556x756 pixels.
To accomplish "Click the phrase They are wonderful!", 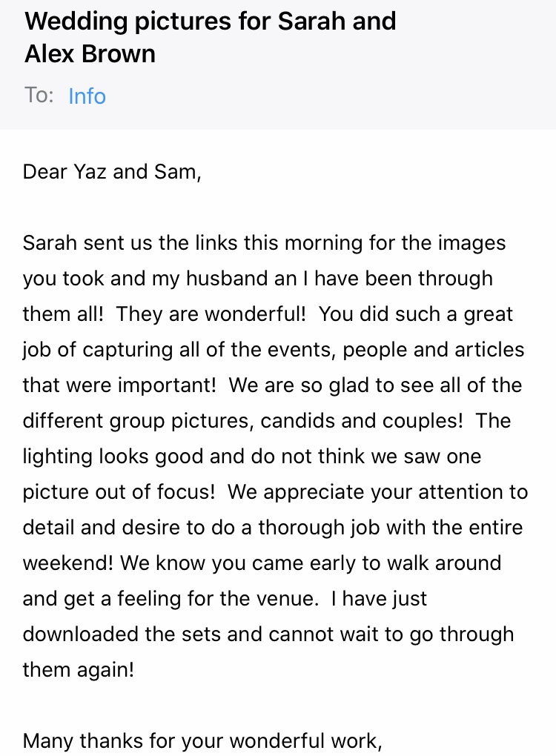I will 211,314.
